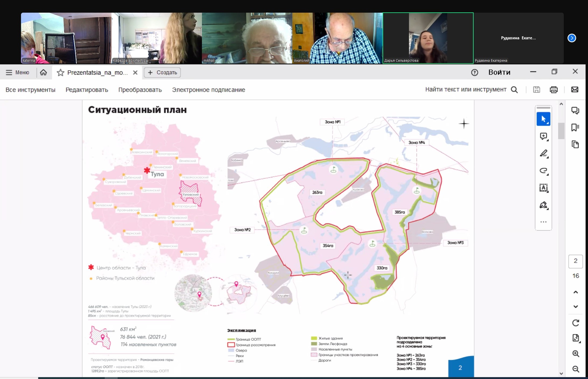Select the highlighter pen tool
Image resolution: width=588 pixels, height=379 pixels.
(543, 154)
